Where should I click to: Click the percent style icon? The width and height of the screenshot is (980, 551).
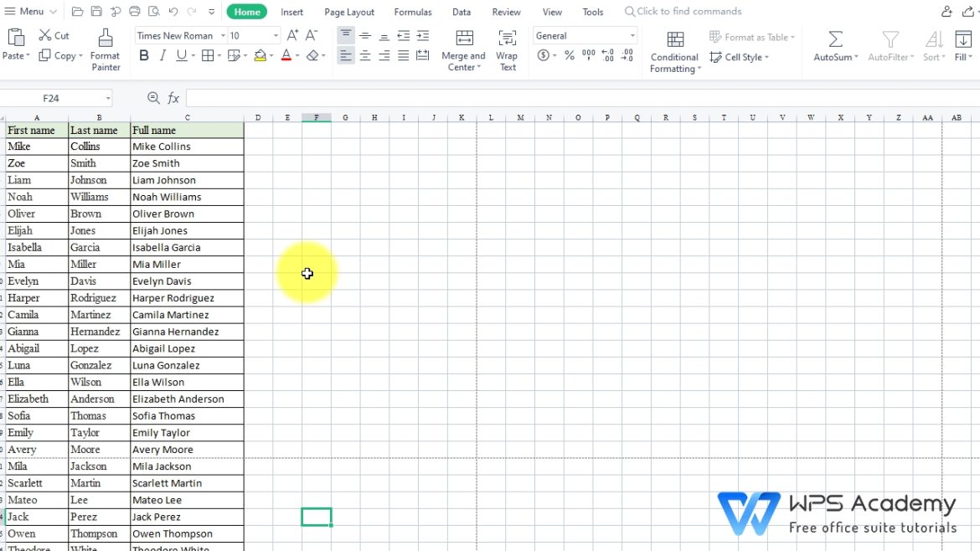click(570, 55)
